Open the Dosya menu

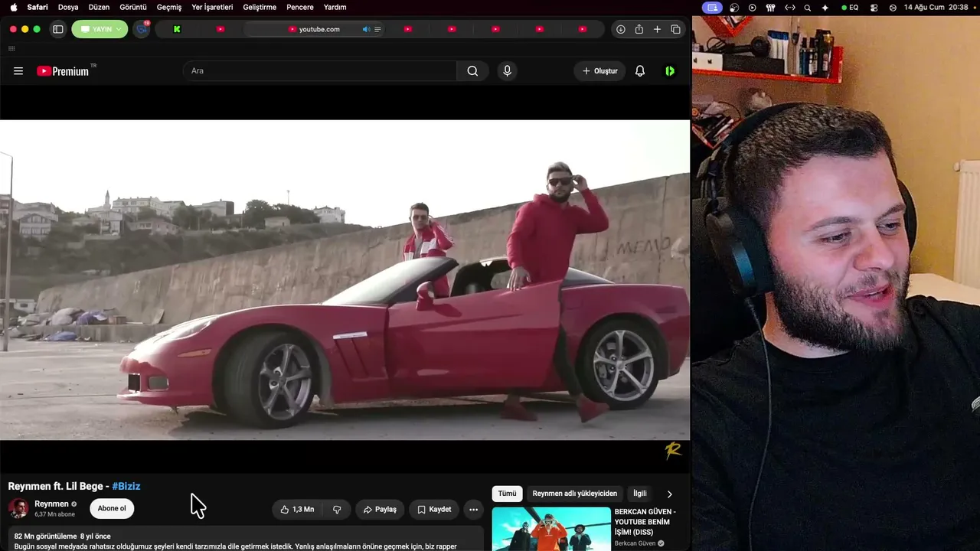tap(68, 7)
